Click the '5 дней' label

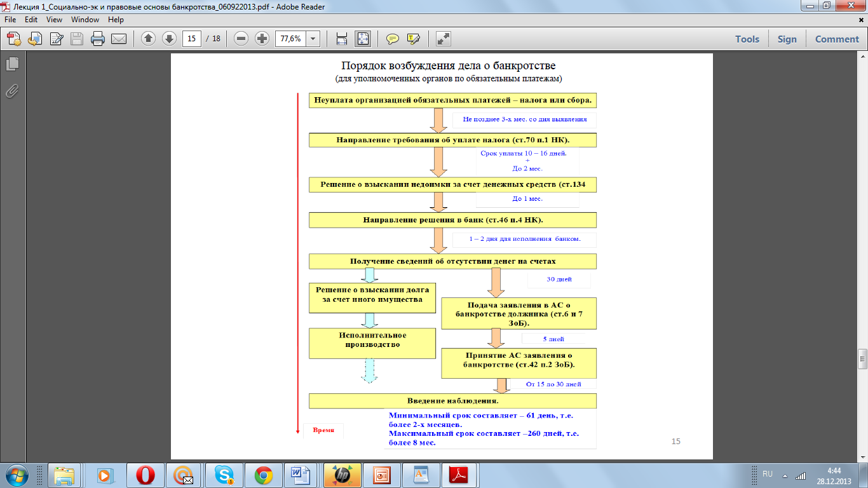point(553,339)
